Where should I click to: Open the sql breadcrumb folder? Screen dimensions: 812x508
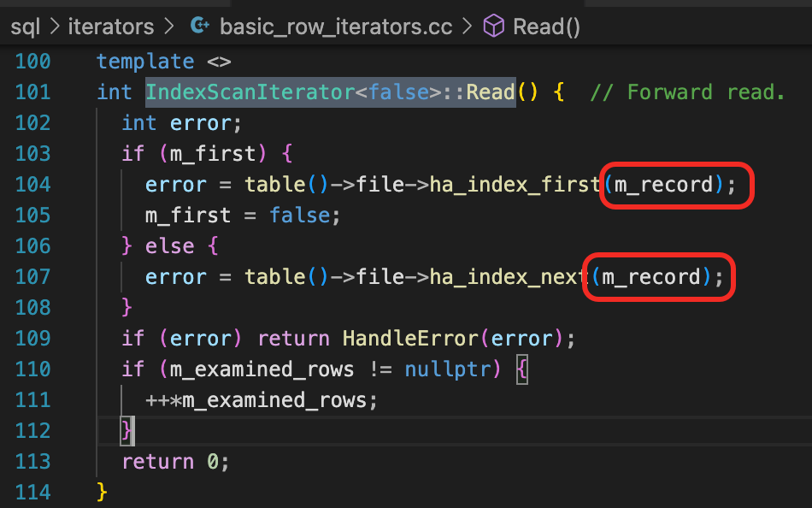(x=27, y=27)
